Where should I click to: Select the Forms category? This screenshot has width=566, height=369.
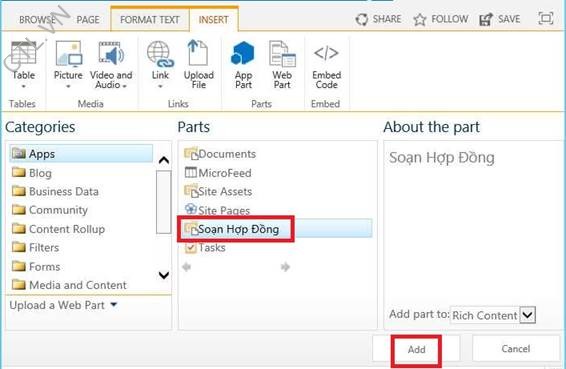(36, 266)
